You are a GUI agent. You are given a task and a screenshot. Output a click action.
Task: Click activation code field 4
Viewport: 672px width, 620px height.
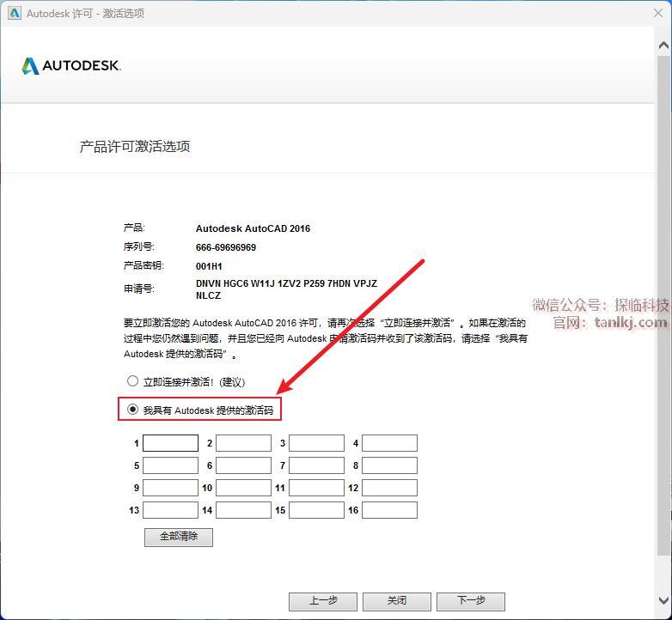[389, 443]
